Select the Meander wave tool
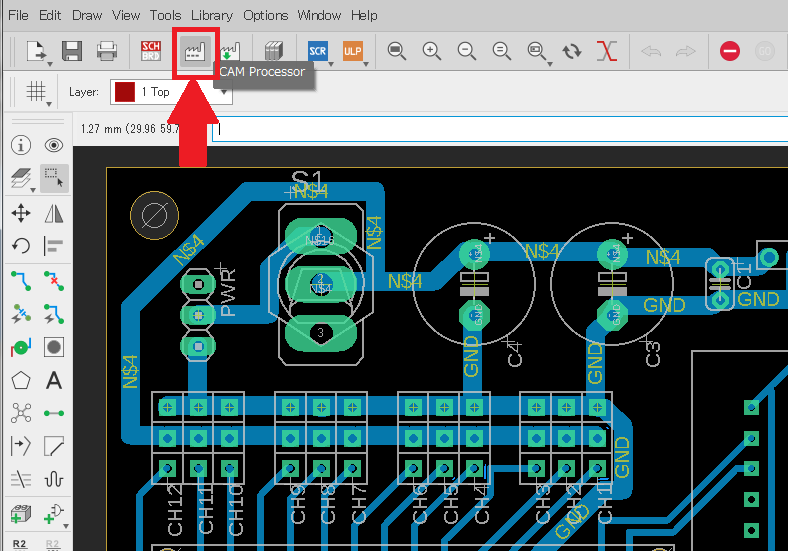 [54, 479]
